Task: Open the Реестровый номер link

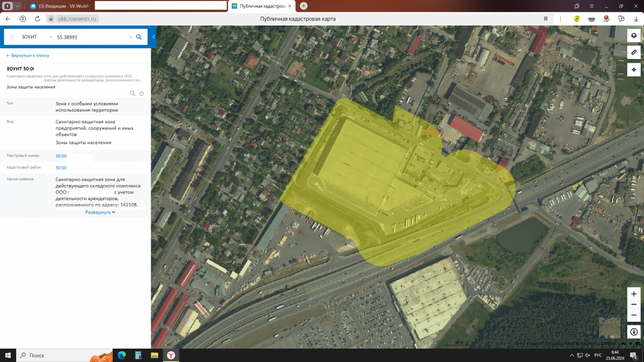Action: [61, 156]
